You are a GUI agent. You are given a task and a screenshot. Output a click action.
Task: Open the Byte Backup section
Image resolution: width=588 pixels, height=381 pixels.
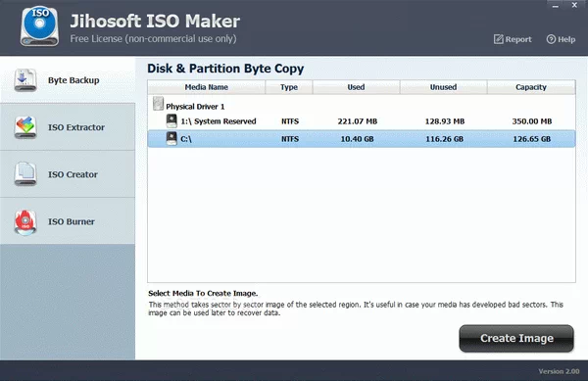(68, 79)
